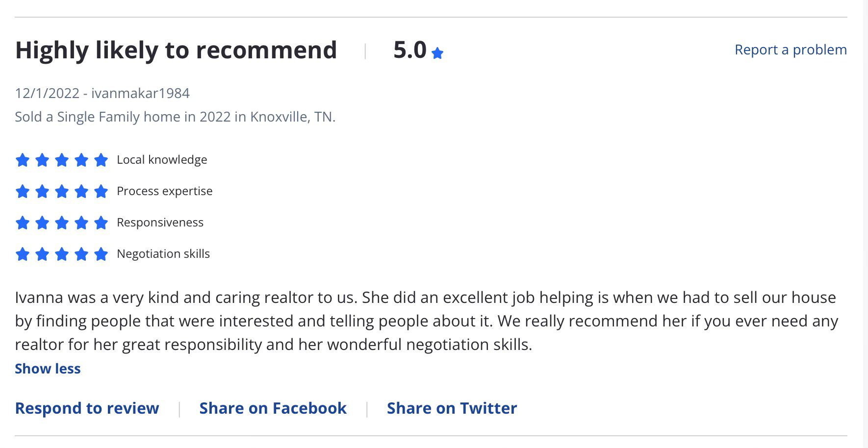
Task: Click fourth star in Responsiveness row
Action: [81, 223]
